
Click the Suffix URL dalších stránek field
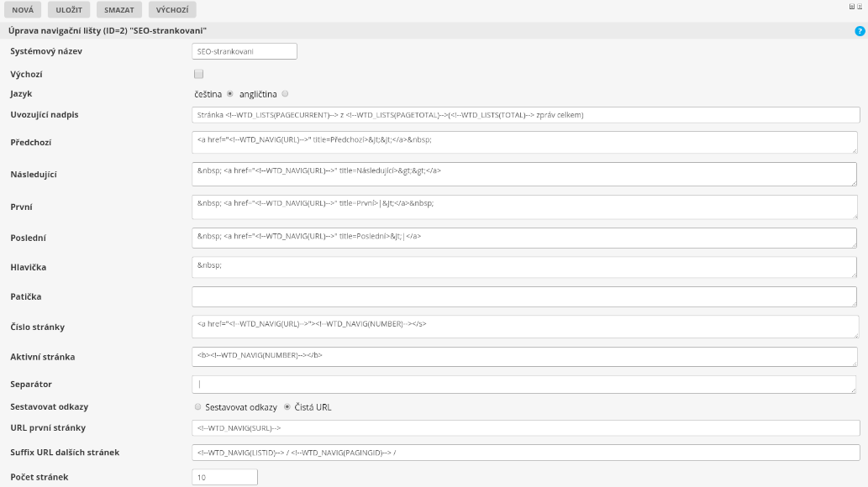point(525,453)
